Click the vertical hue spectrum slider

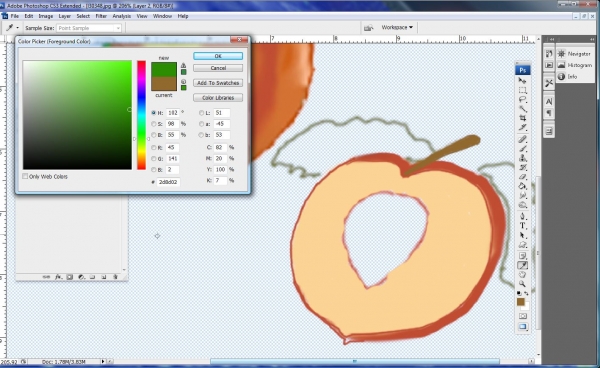142,115
